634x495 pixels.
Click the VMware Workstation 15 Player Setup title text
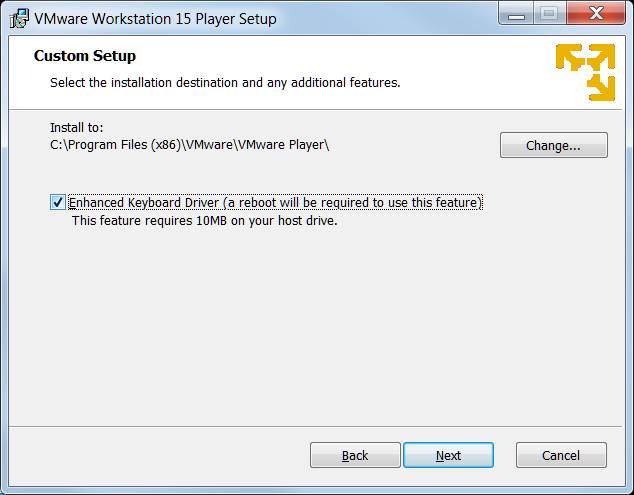point(156,19)
